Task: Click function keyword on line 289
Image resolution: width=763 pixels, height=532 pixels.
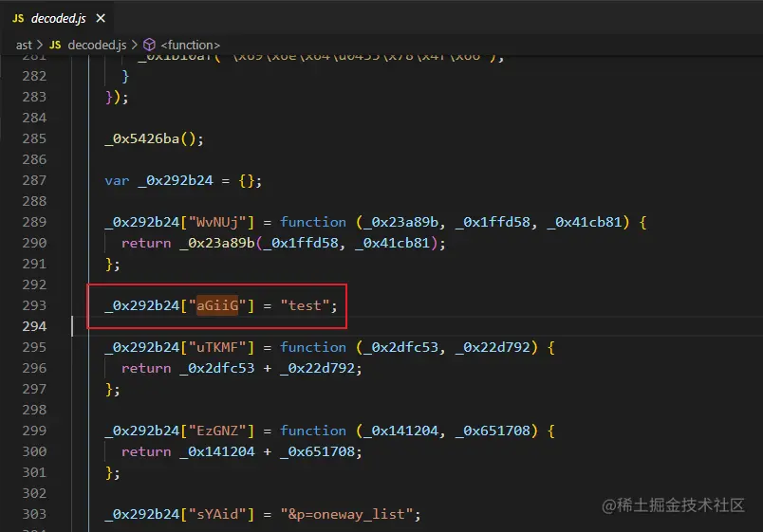Action: [x=313, y=222]
